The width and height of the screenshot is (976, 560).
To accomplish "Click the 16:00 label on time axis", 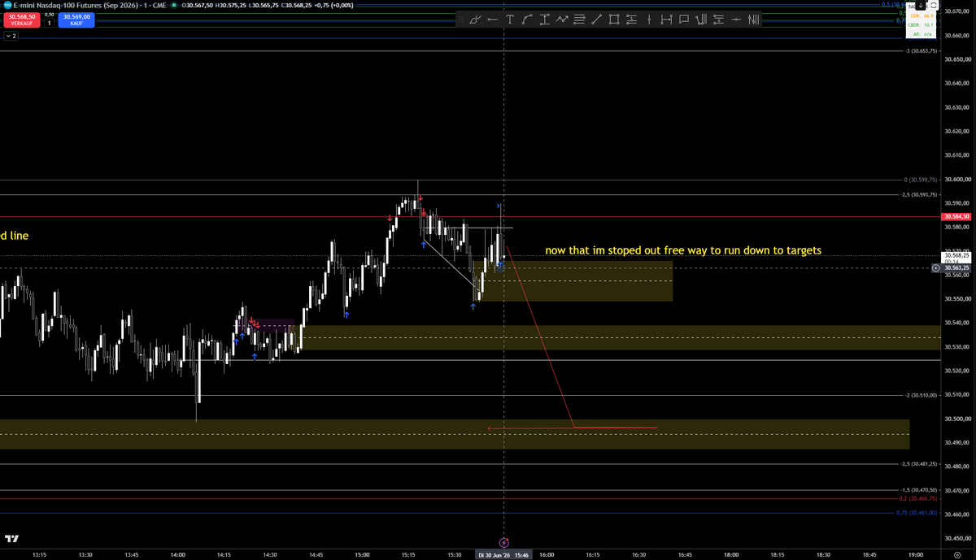I will pyautogui.click(x=547, y=554).
